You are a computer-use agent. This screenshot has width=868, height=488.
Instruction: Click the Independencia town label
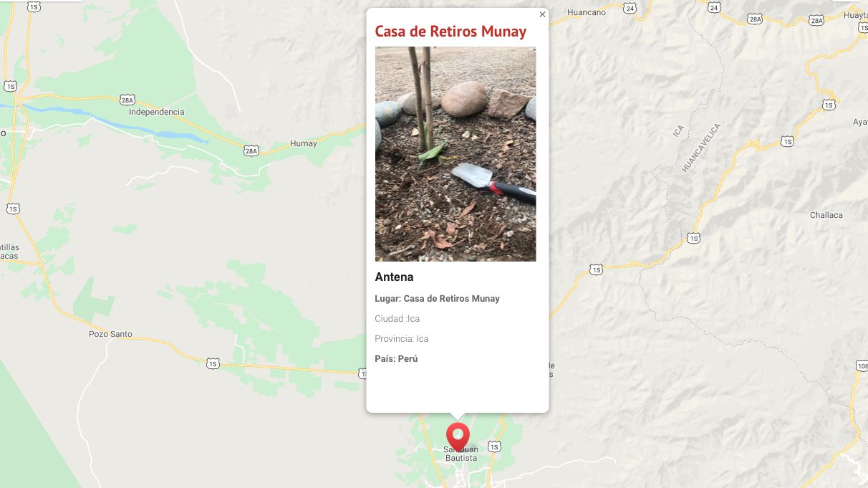click(156, 112)
